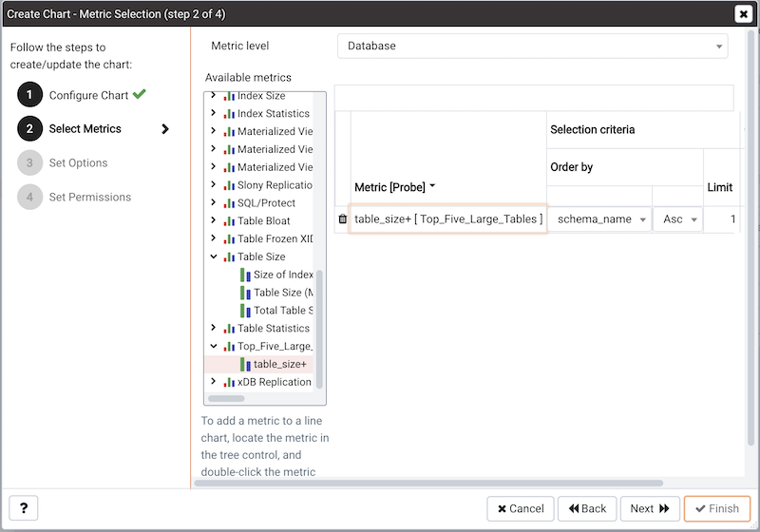Expand the SQL/Protect tree node
This screenshot has height=532, width=760.
pos(213,202)
